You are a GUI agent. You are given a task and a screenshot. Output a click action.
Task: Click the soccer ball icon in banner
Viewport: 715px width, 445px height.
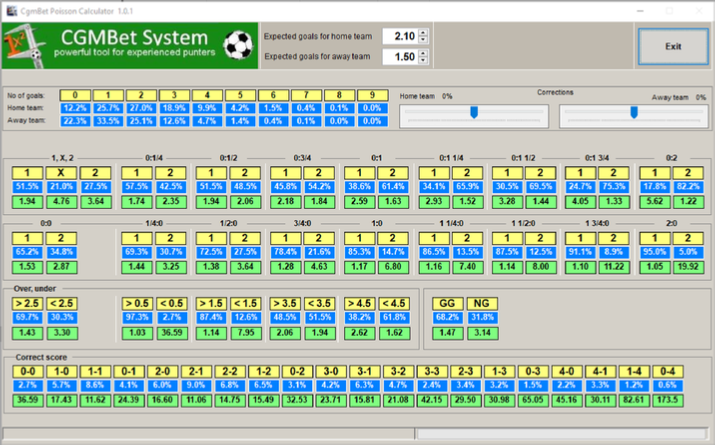(238, 44)
